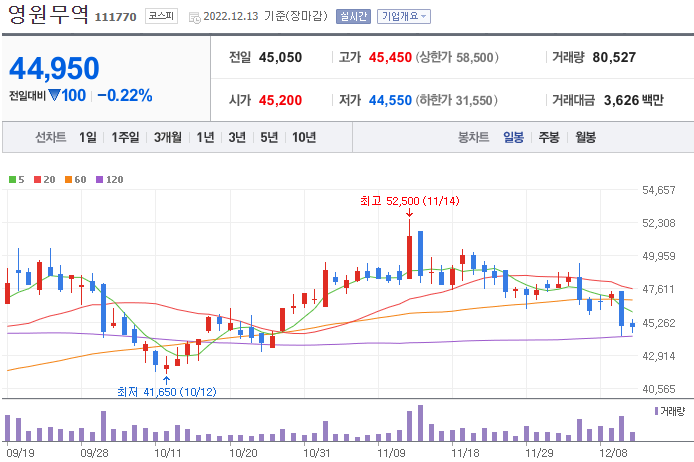Image resolution: width=694 pixels, height=462 pixels.
Task: Select the 10년 line chart period
Action: 304,137
